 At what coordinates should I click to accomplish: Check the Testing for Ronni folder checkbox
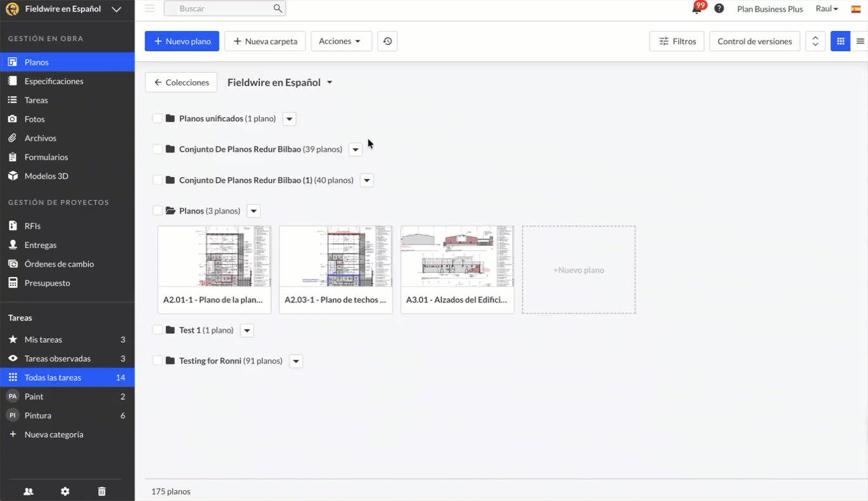click(158, 361)
